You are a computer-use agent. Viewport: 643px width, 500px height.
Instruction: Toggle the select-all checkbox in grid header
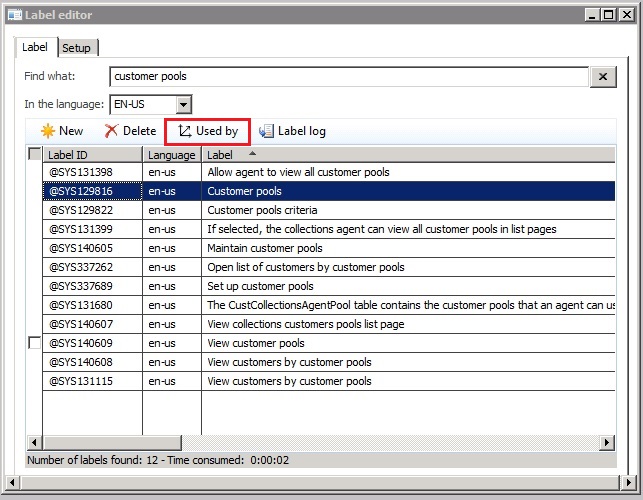pos(35,154)
